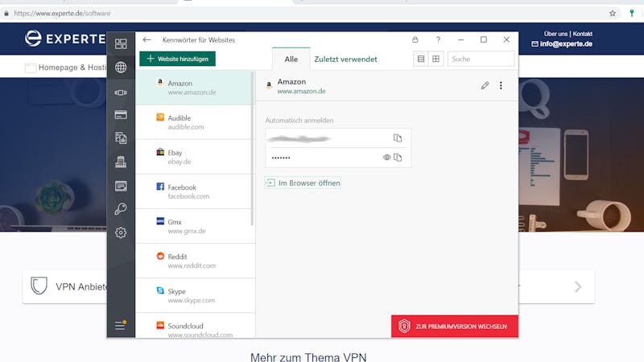Click the Alle tab
Viewport: 644px width, 362px height.
pyautogui.click(x=291, y=59)
